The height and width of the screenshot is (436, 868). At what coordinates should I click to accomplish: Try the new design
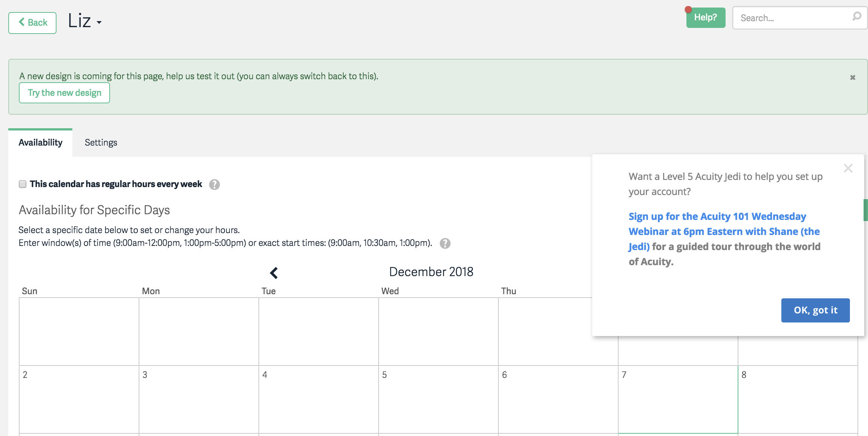(64, 93)
